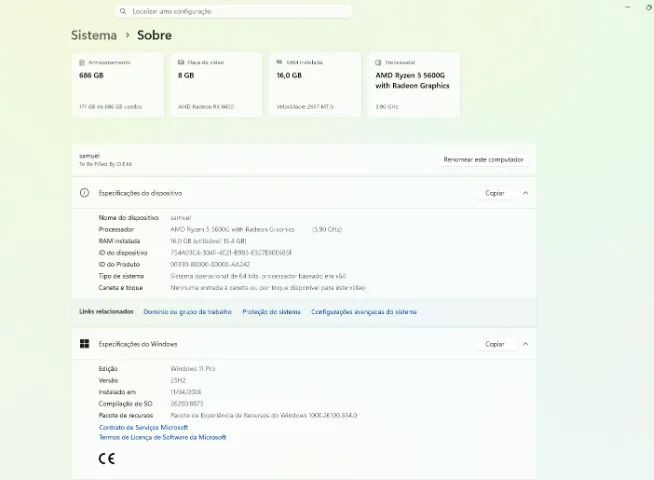The height and width of the screenshot is (480, 654).
Task: Open the Contrato de Serviços Microsoft link
Action: click(143, 427)
